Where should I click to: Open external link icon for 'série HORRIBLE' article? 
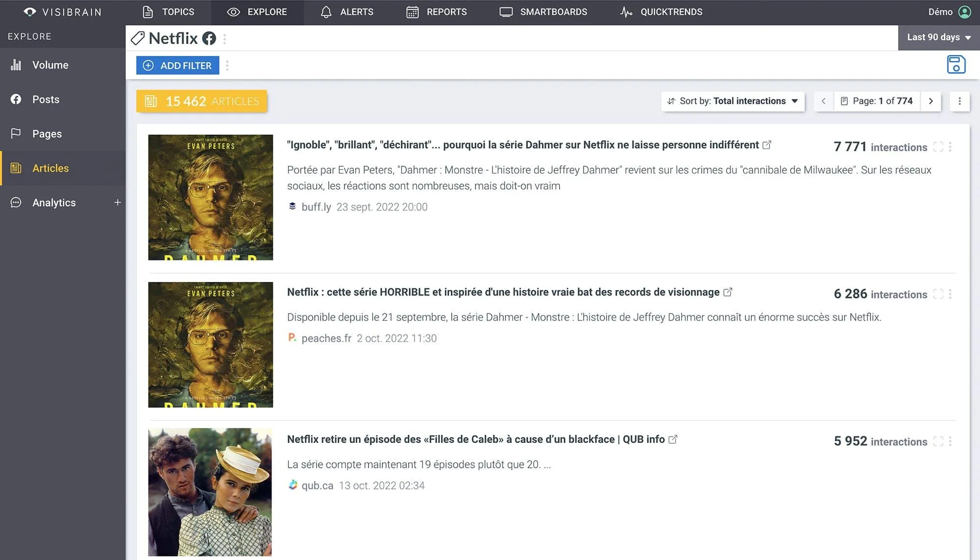tap(728, 292)
